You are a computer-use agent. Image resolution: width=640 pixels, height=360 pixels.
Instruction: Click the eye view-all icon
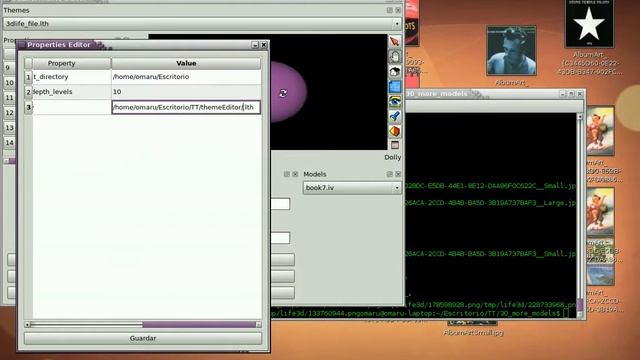pyautogui.click(x=394, y=101)
